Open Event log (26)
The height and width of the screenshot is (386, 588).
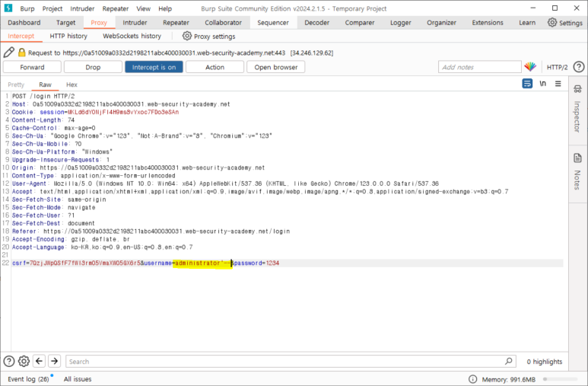[x=28, y=379]
